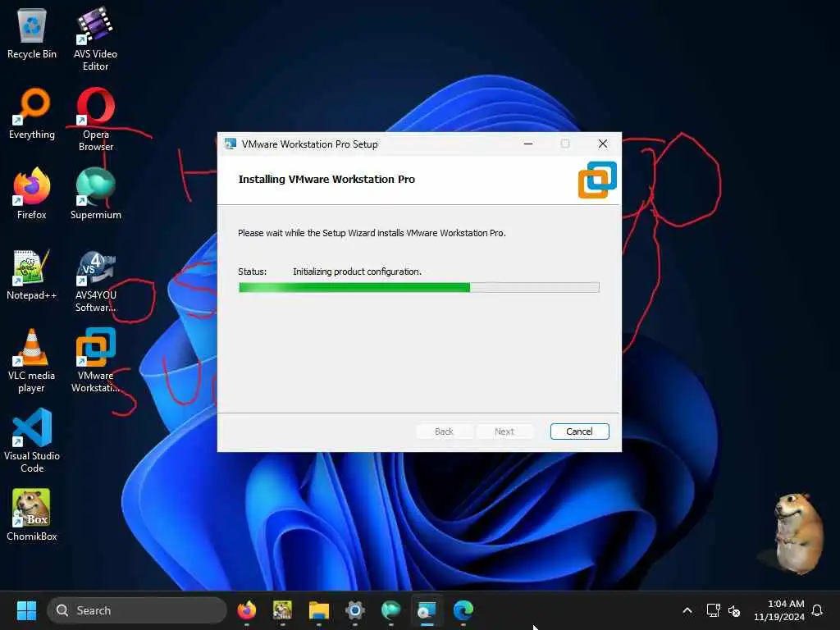Click the 'Initializing product configuration.' status text
The image size is (840, 630).
tap(358, 272)
